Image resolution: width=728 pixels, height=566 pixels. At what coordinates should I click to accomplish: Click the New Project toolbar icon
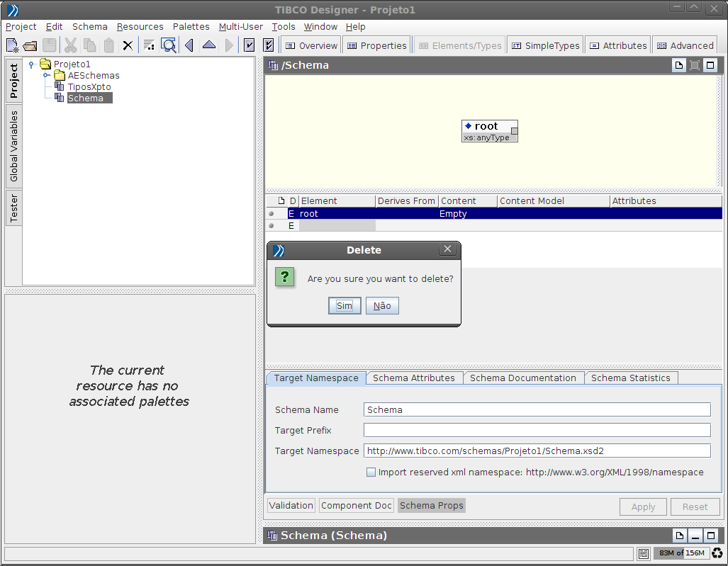point(13,46)
